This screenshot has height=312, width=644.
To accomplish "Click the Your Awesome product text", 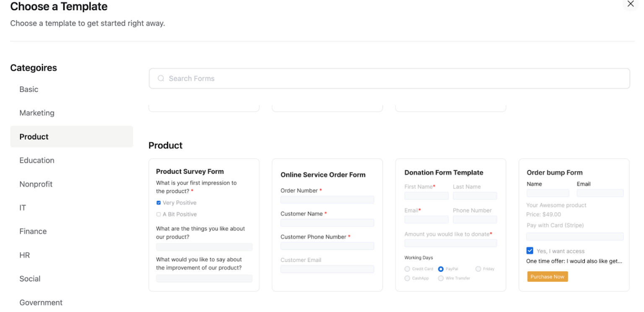I will click(556, 205).
